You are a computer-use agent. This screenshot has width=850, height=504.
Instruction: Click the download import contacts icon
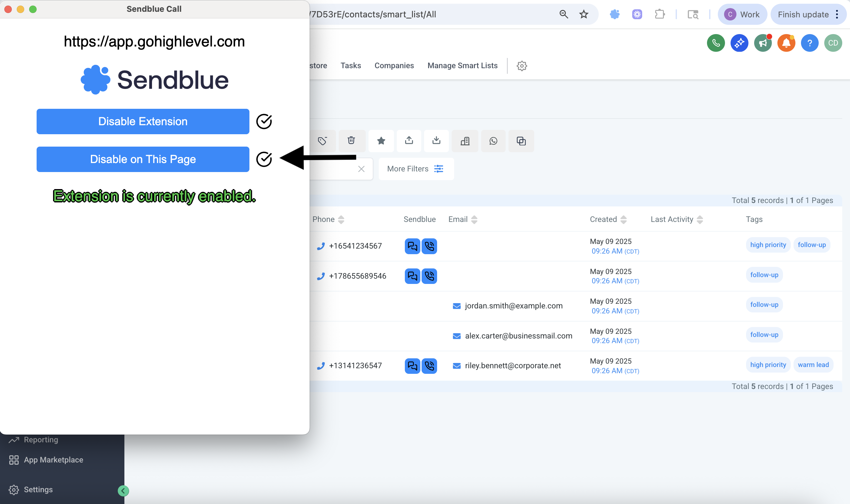(x=436, y=141)
